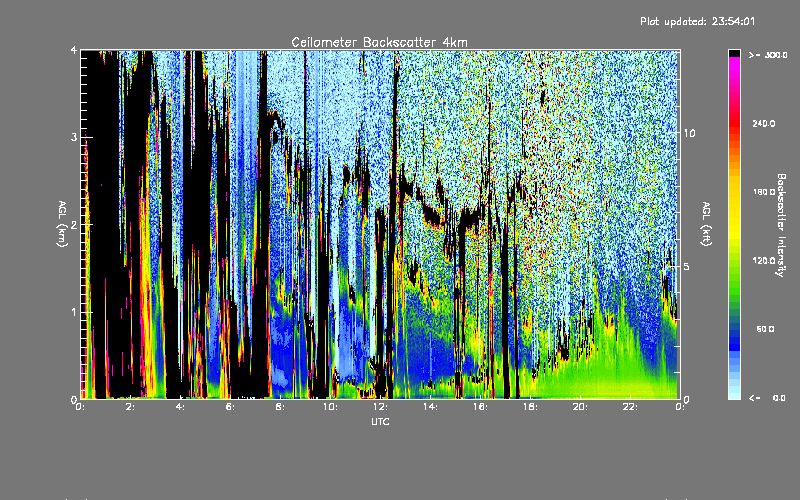The image size is (800, 500).
Task: Click the "4:" UTC hour tick label
Action: point(180,407)
